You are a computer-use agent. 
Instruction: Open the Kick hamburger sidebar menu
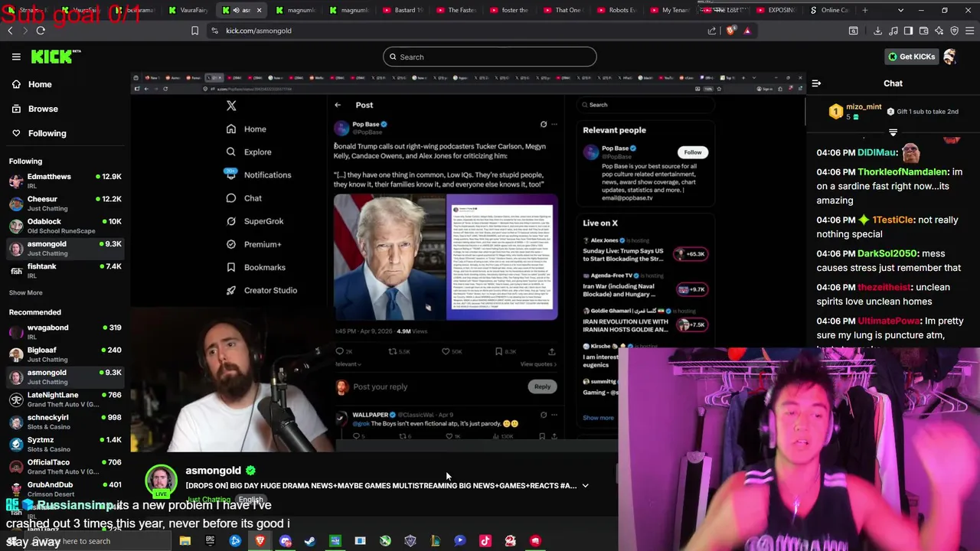[16, 57]
